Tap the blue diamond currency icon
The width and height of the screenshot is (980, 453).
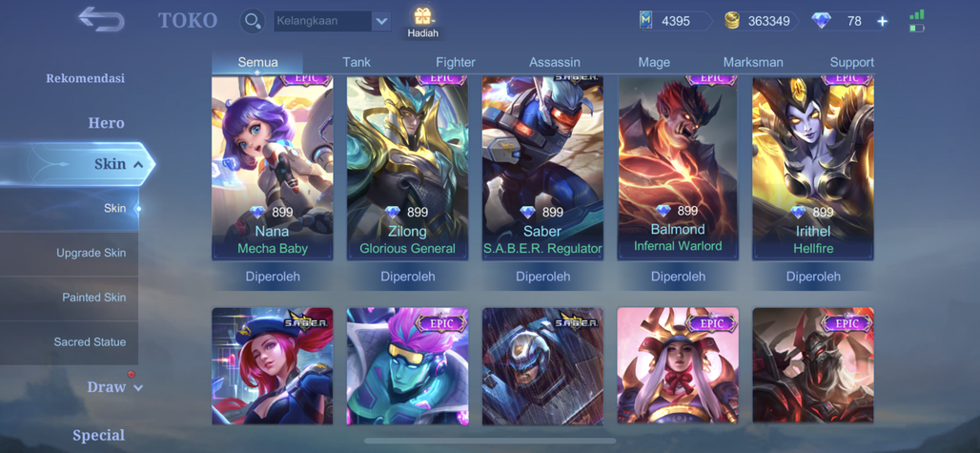pyautogui.click(x=821, y=21)
